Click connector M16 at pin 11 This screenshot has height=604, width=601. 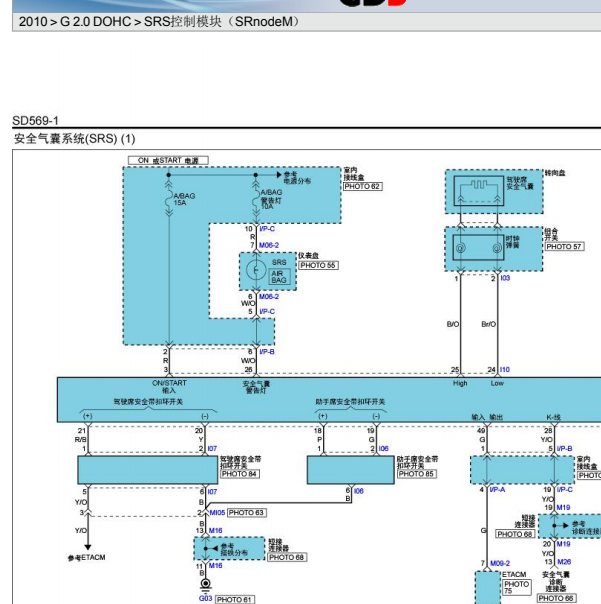(215, 565)
